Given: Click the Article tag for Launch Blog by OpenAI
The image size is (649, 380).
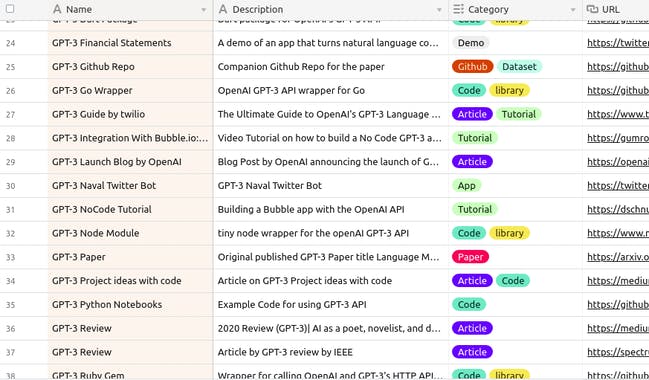Looking at the screenshot, I should coord(472,162).
